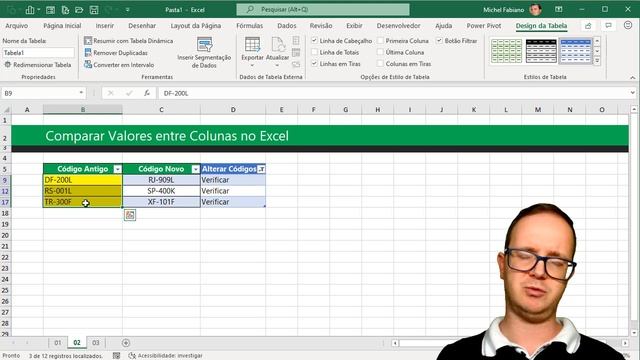Open Código Antigo filter dropdown
Viewport: 640px width, 360px height.
pyautogui.click(x=118, y=169)
